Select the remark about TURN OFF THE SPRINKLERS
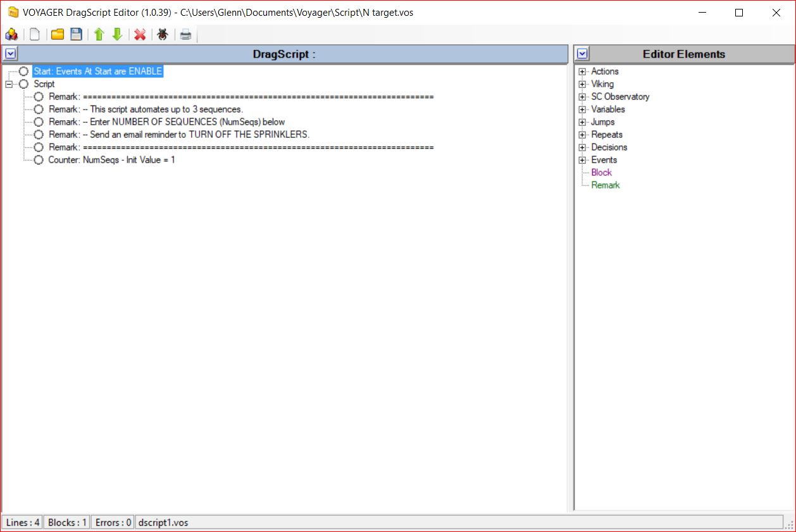This screenshot has height=532, width=796. [179, 135]
